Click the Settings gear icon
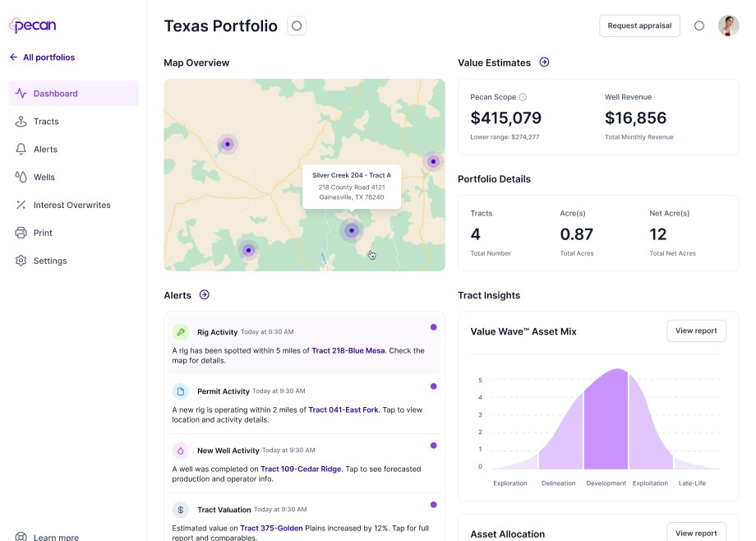This screenshot has width=756, height=541. (x=21, y=261)
